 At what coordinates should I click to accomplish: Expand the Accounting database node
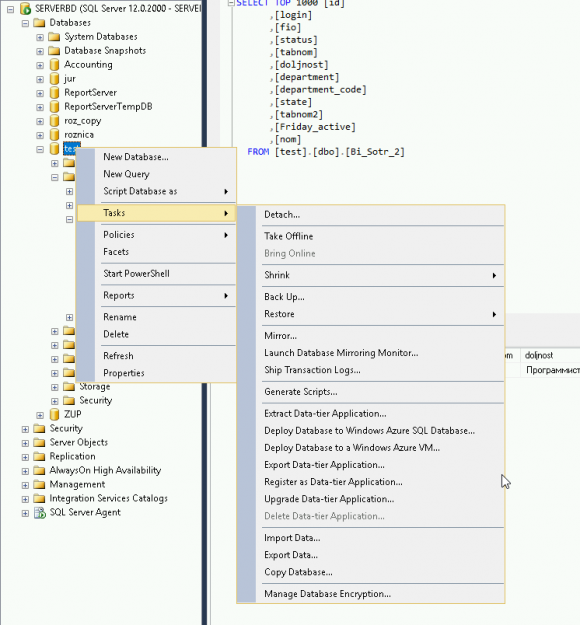(x=40, y=65)
